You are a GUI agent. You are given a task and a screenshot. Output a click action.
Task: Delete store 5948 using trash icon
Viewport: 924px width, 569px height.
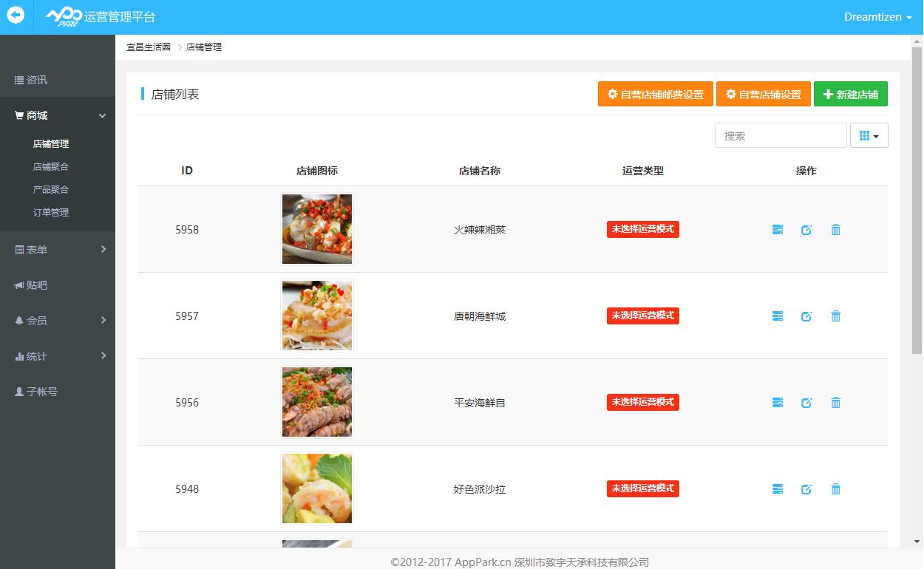click(835, 489)
